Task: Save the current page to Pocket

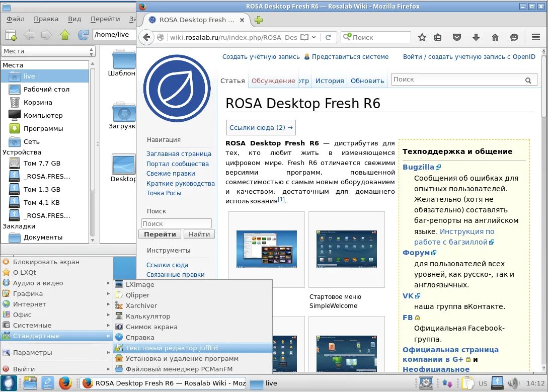Action: pos(456,37)
